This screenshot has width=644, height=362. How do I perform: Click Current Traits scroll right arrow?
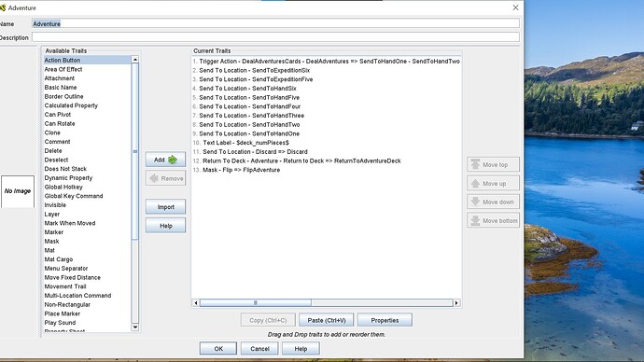456,303
